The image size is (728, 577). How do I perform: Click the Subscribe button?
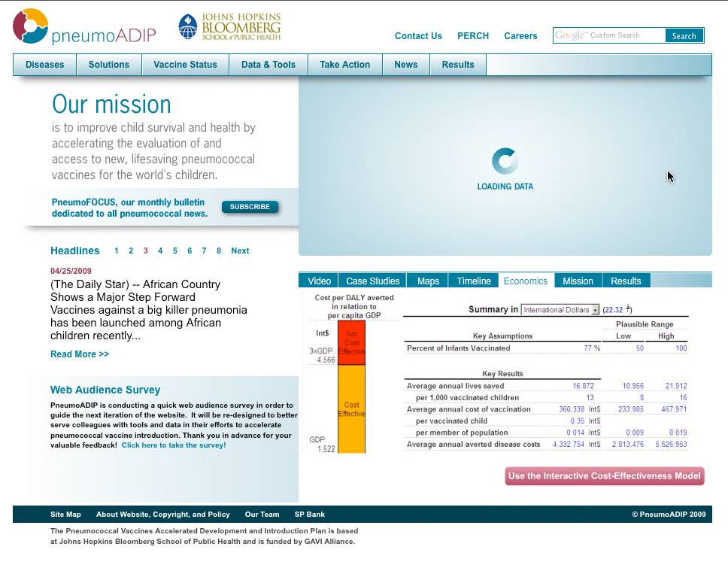250,207
